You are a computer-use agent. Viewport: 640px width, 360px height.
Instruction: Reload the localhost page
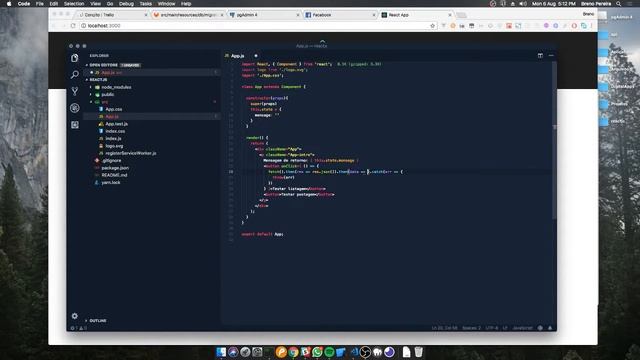73,26
